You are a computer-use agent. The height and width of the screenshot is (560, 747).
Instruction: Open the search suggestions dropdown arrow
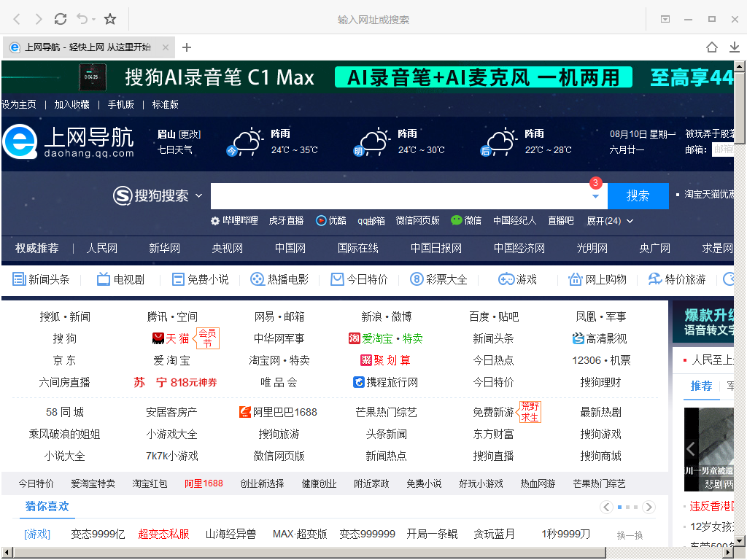point(595,196)
